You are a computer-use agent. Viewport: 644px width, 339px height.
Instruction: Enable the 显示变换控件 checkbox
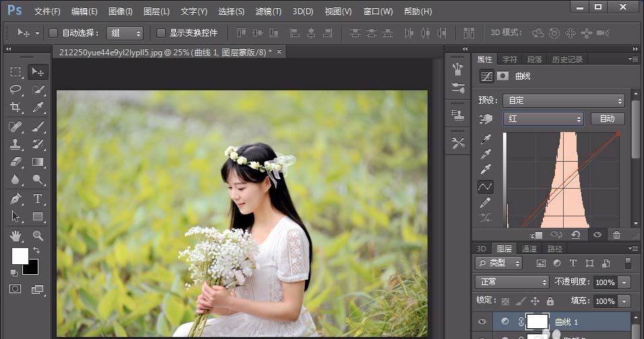coord(161,33)
